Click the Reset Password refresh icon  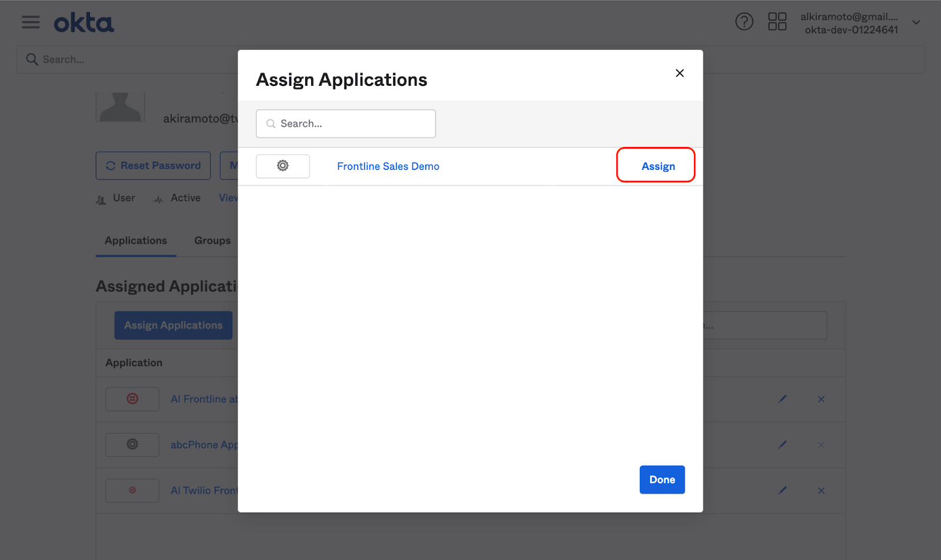click(x=111, y=166)
